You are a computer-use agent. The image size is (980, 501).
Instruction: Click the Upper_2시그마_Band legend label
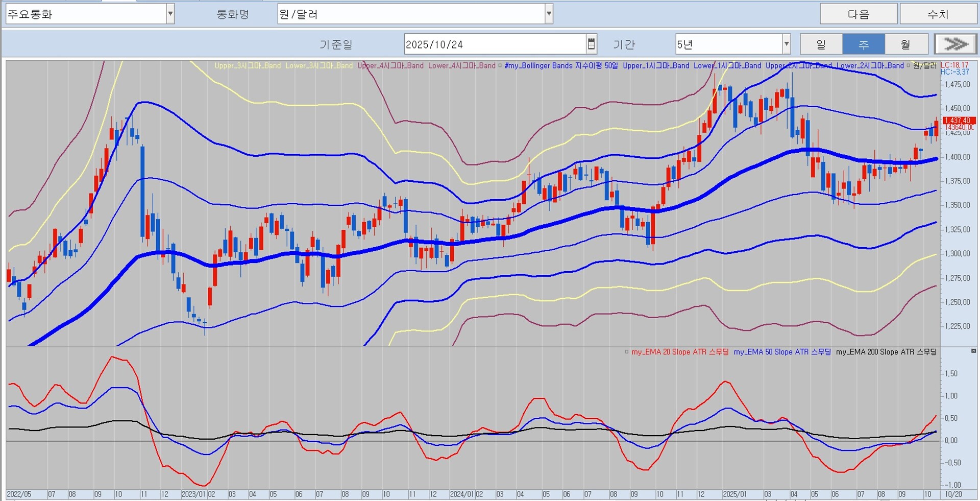click(x=799, y=65)
